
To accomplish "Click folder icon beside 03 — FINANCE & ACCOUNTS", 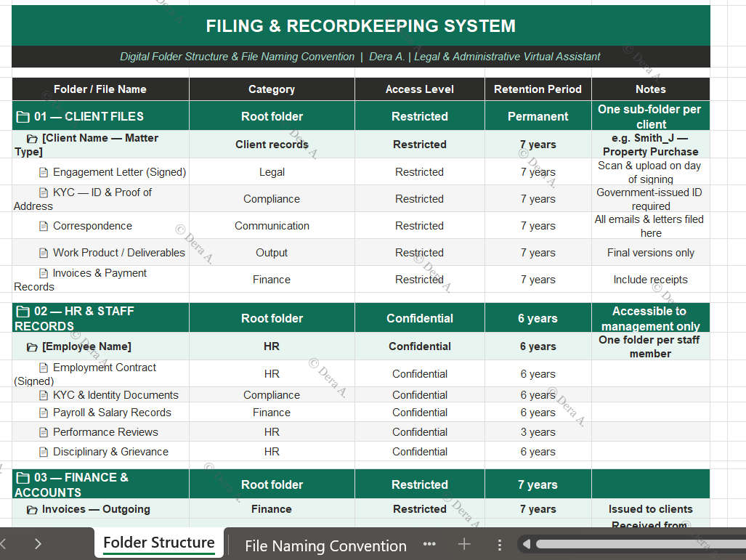I will (23, 478).
